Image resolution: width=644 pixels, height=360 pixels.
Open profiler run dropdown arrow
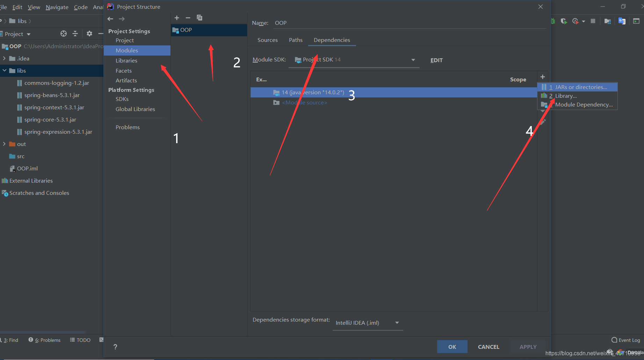point(584,22)
